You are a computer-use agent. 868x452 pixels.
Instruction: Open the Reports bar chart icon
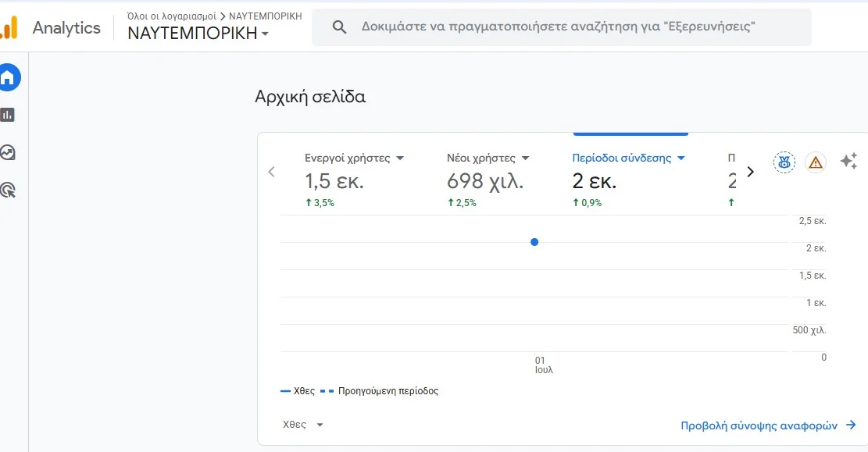pyautogui.click(x=8, y=115)
